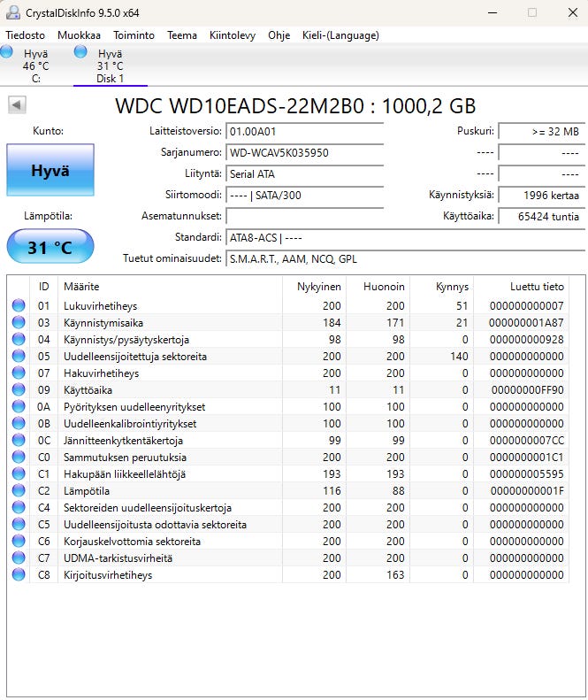588x700 pixels.
Task: Click the status orb for Hakupään liikkeellelähtöjä
Action: (x=19, y=473)
